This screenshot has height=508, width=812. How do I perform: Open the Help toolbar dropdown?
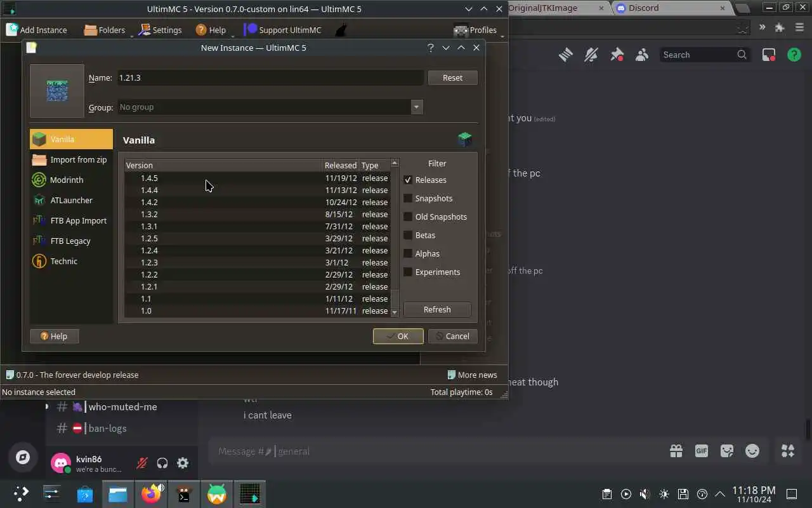(x=214, y=30)
